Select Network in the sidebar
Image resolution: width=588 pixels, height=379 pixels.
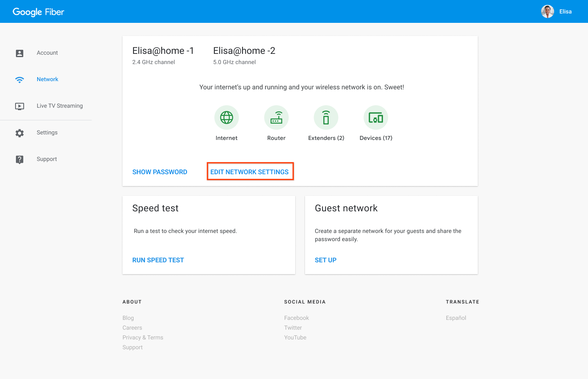[x=47, y=79]
